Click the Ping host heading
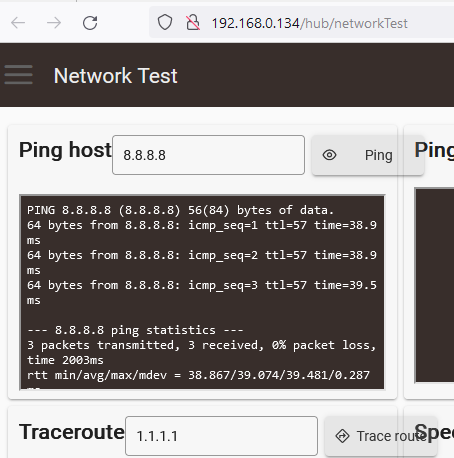The height and width of the screenshot is (458, 454). pyautogui.click(x=65, y=150)
